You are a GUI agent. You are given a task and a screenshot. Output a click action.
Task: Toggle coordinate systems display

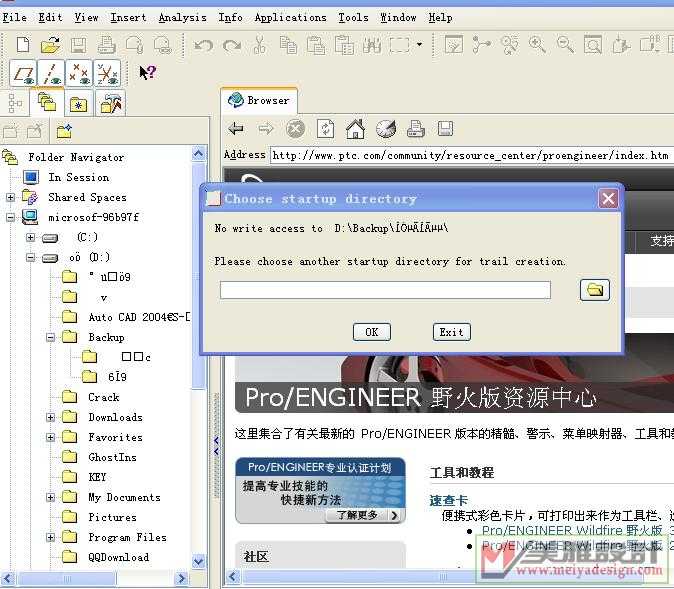107,74
